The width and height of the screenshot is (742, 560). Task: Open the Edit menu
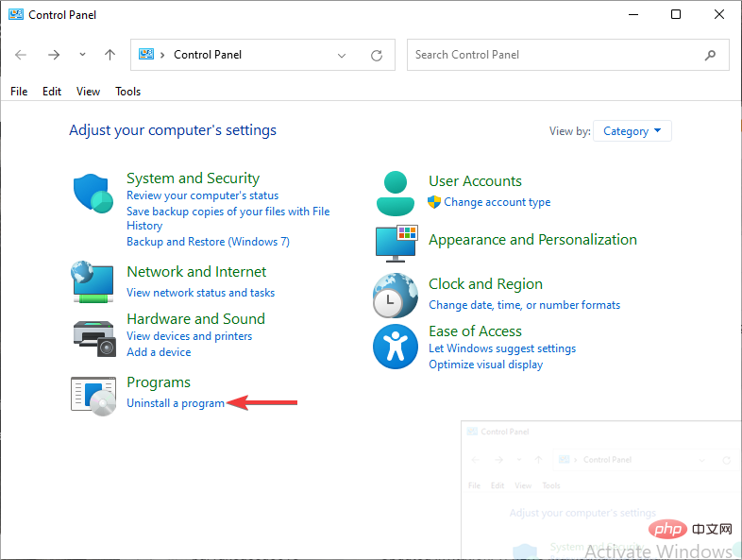tap(52, 92)
